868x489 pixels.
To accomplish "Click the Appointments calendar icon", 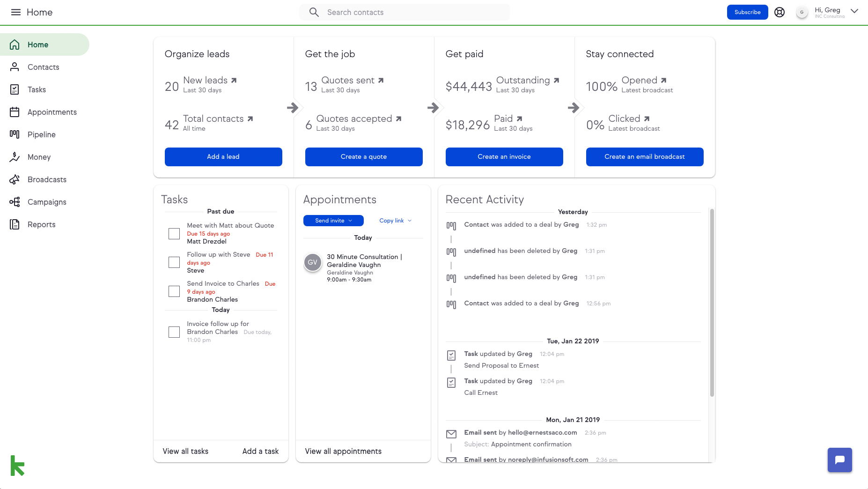I will [15, 112].
